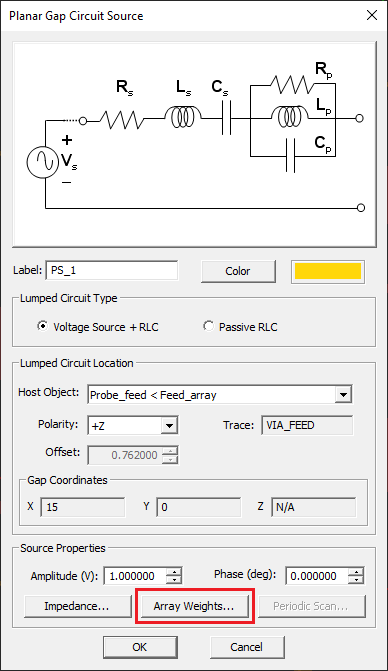This screenshot has width=388, height=671.
Task: Click the X gap coordinate field
Action: coord(83,507)
